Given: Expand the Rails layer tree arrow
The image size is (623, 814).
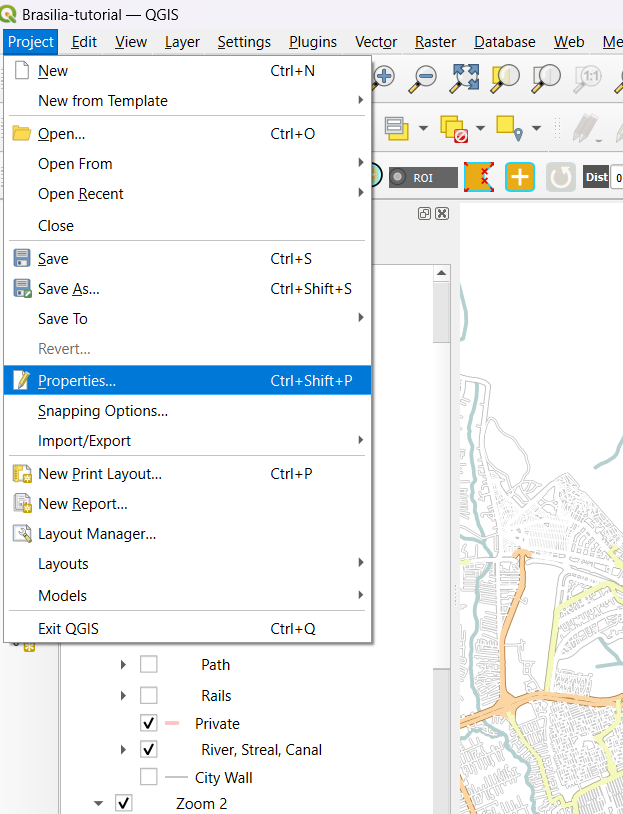Looking at the screenshot, I should pos(123,695).
